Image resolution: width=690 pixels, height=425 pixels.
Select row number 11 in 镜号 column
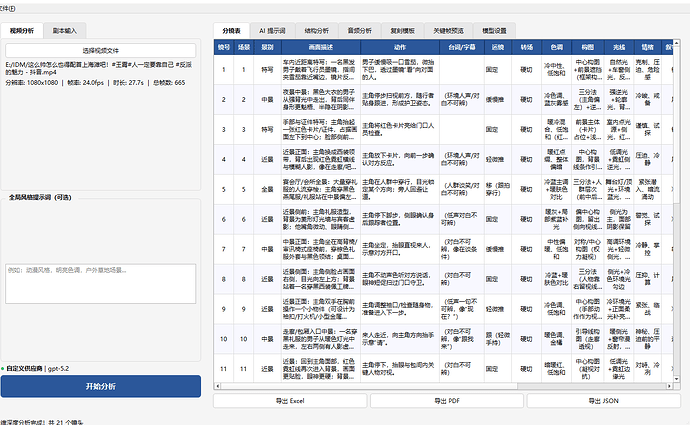tap(224, 369)
